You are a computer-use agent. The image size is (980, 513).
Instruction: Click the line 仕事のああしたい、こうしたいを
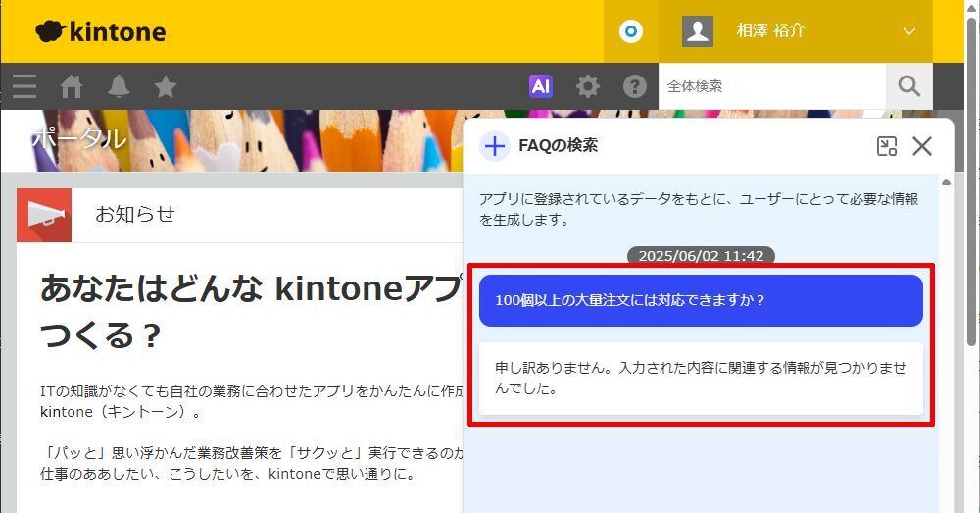tap(228, 474)
